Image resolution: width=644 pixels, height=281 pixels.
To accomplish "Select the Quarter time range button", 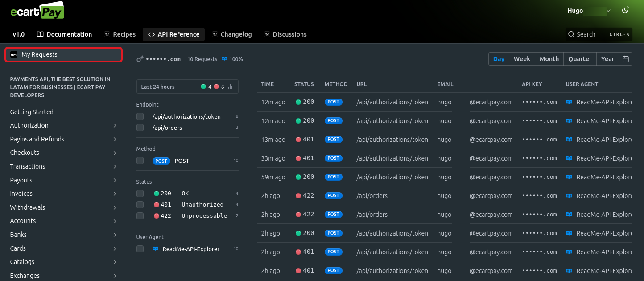I will pyautogui.click(x=580, y=59).
